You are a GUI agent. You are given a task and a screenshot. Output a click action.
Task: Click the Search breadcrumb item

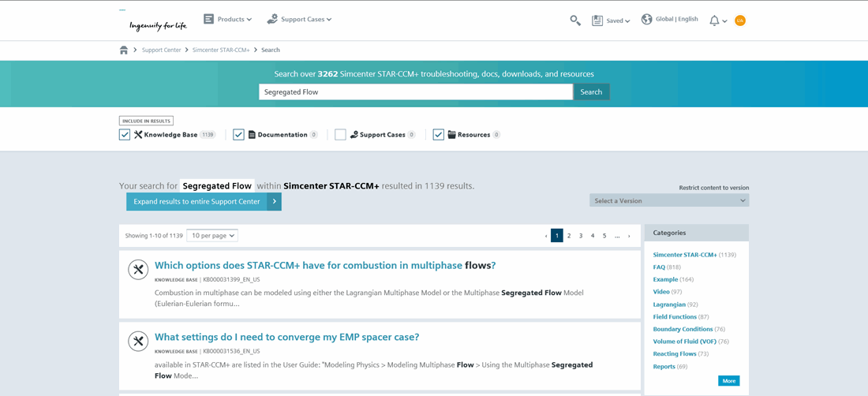click(271, 50)
